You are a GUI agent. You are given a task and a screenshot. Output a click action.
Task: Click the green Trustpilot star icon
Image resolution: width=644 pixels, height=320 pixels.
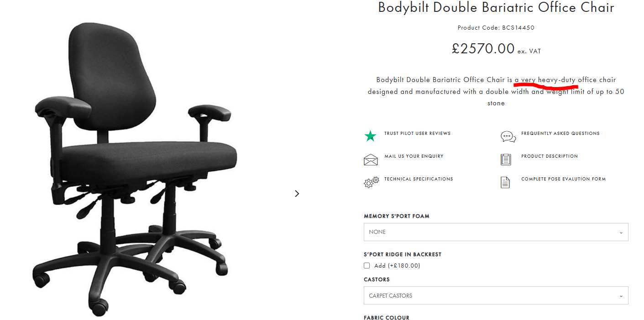coord(370,136)
